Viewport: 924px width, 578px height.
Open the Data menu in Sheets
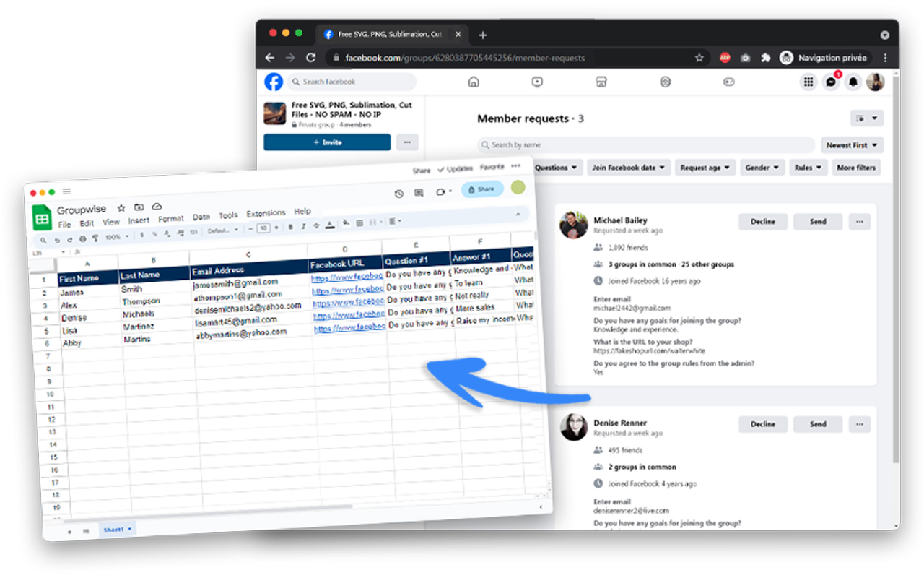201,217
